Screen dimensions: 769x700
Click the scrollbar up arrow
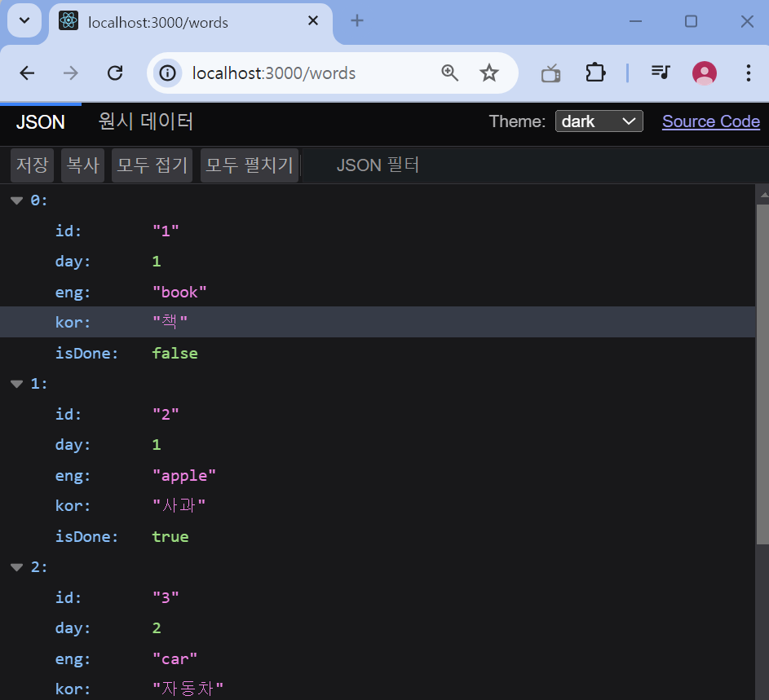(x=763, y=195)
